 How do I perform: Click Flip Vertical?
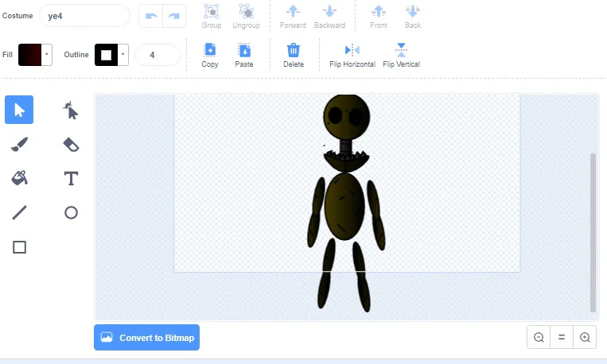click(x=402, y=56)
